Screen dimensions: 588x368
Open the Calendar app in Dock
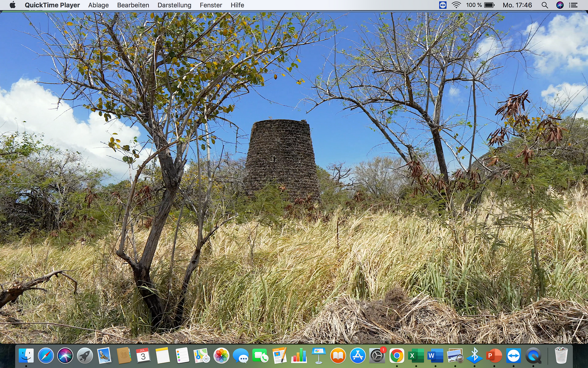click(143, 356)
